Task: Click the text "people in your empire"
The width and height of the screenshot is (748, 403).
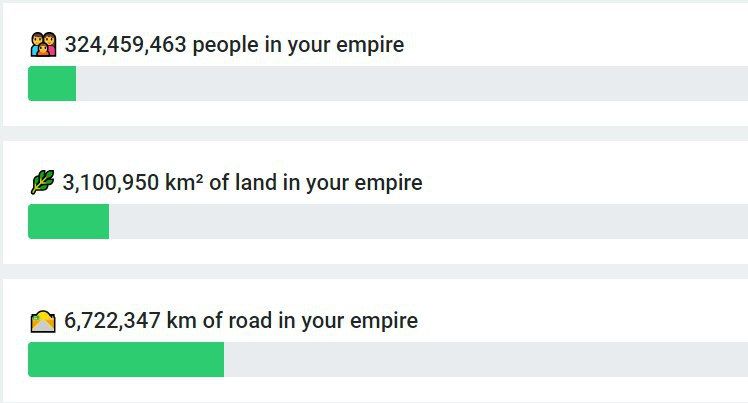Action: pos(298,45)
